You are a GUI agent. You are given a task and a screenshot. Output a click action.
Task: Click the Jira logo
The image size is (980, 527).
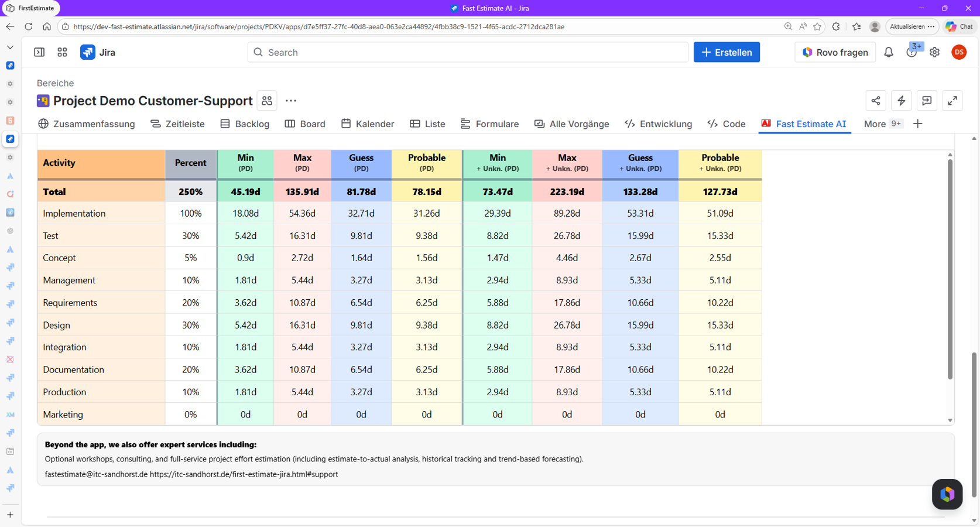coord(88,52)
